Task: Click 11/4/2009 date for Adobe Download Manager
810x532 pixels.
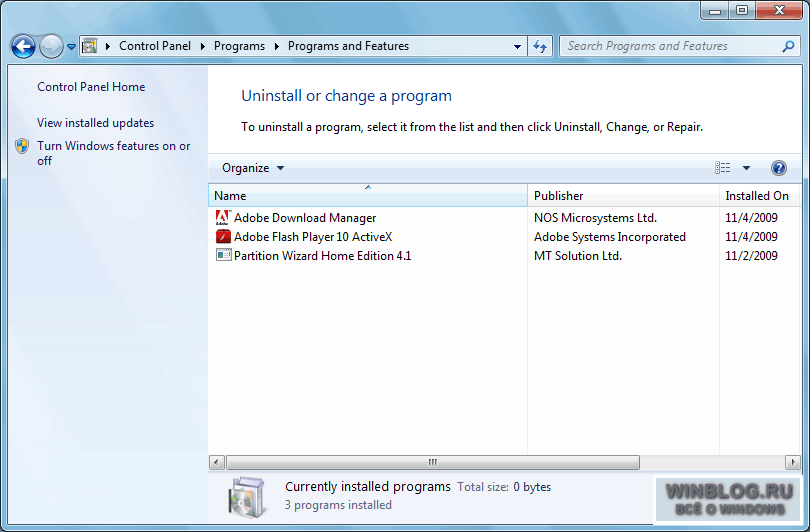Action: pyautogui.click(x=751, y=218)
